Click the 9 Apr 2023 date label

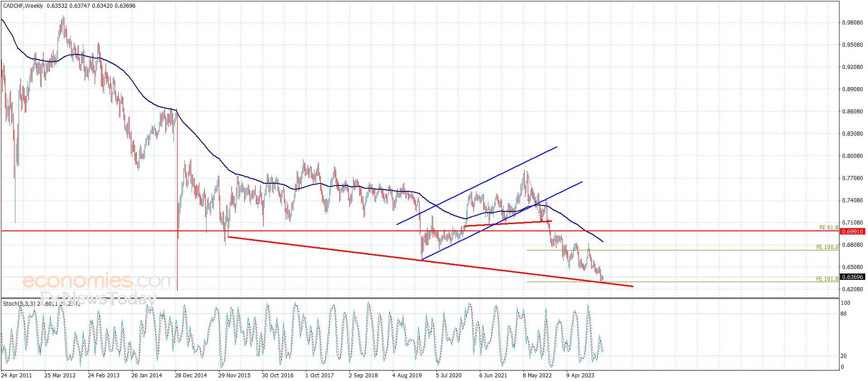pyautogui.click(x=580, y=375)
